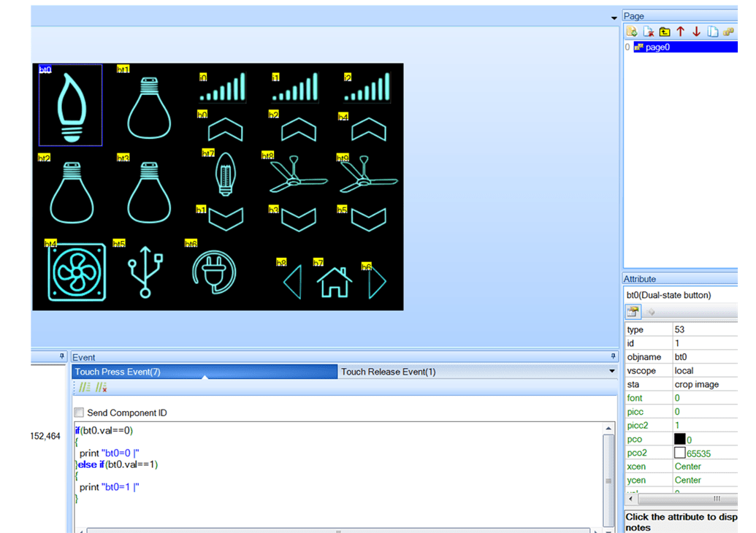Select the flame bulb component bt0
Viewport: 756px width, 533px height.
[x=70, y=107]
